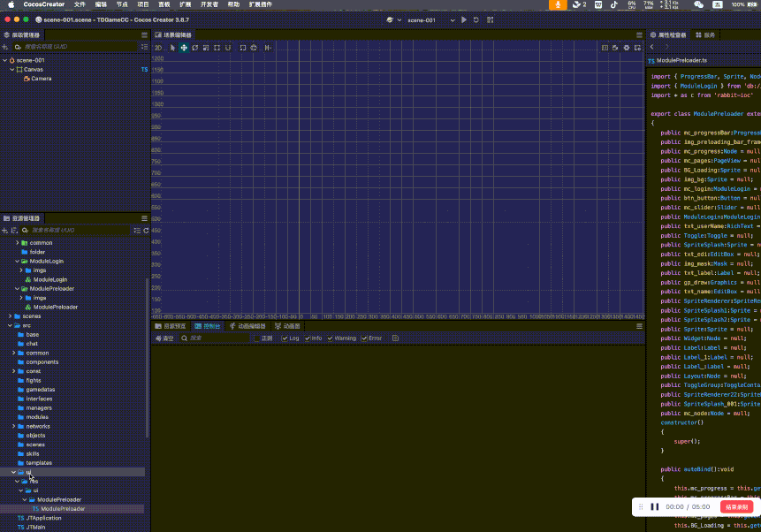The image size is (761, 532).
Task: Click the pivot/center toggle icon in scene toolbar
Action: [243, 48]
